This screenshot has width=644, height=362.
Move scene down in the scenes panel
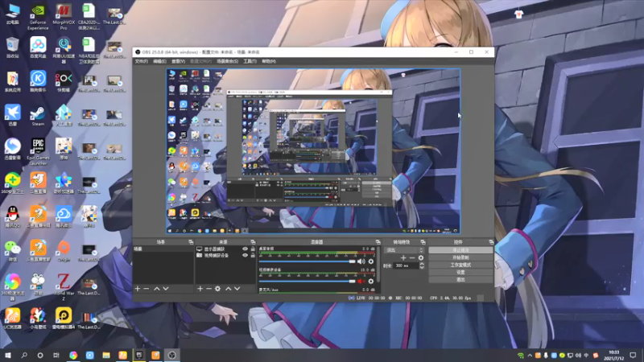(166, 289)
